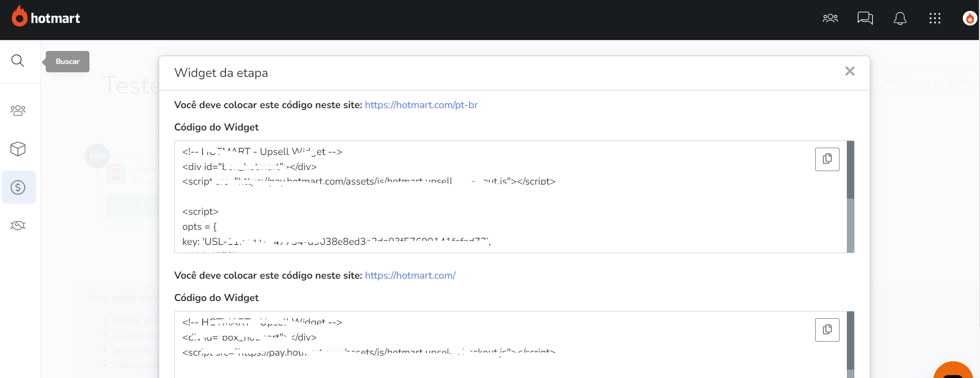Click the second 'Código do Widget' heading

216,298
